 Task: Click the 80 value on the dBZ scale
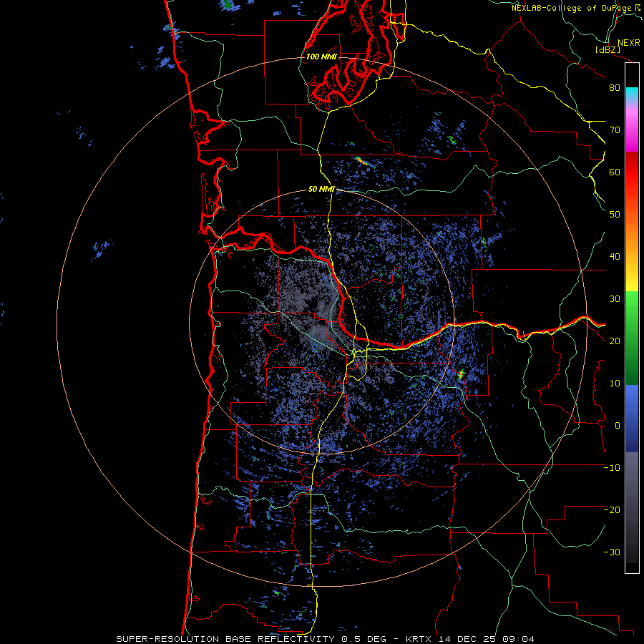click(x=615, y=88)
